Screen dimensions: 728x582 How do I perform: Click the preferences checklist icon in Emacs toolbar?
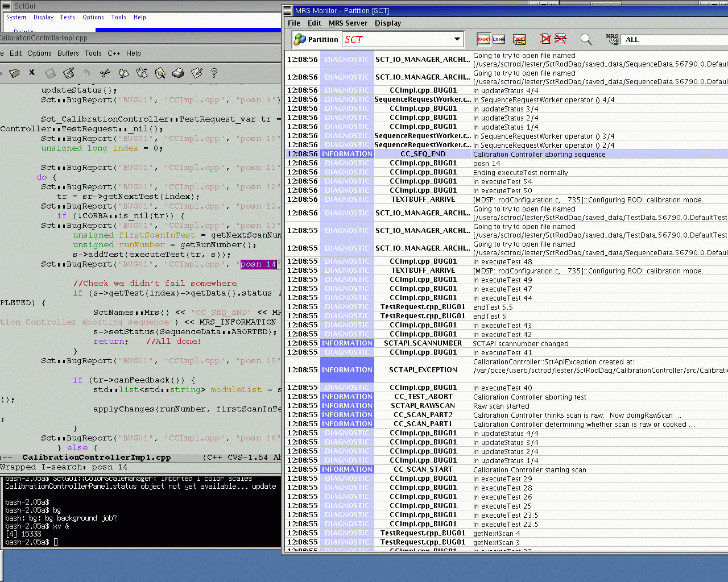(x=197, y=73)
